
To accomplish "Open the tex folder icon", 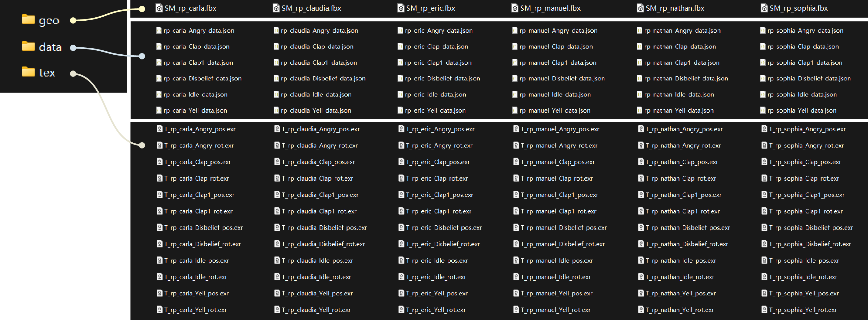I will [x=28, y=72].
